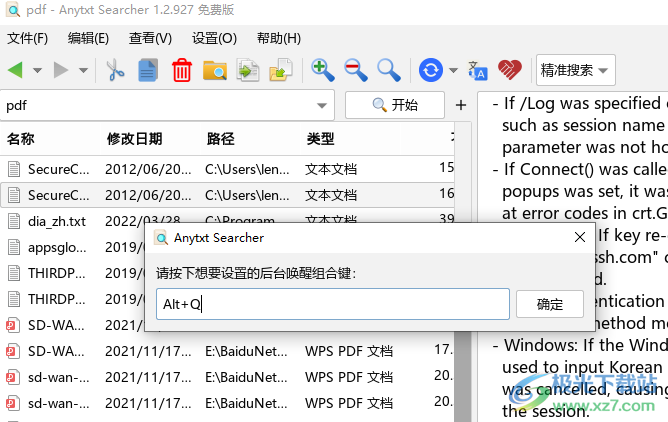This screenshot has height=422, width=668.
Task: Select the first THIRDP... file row
Action: point(72,273)
